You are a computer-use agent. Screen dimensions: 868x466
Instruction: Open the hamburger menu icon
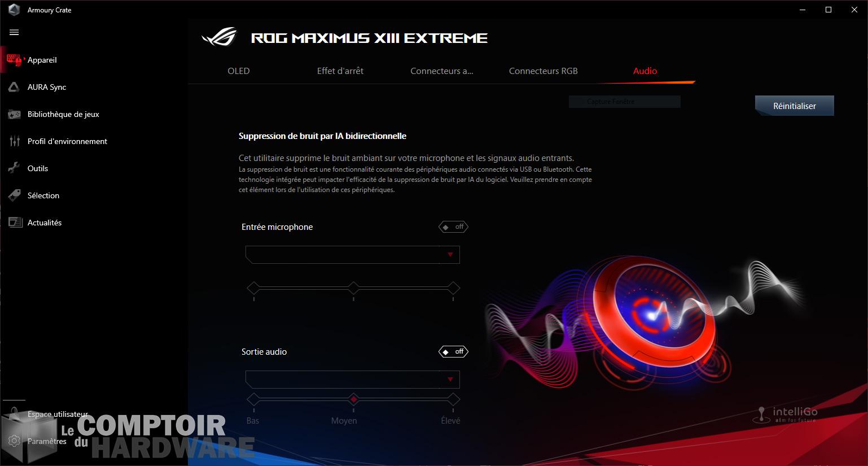coord(14,32)
